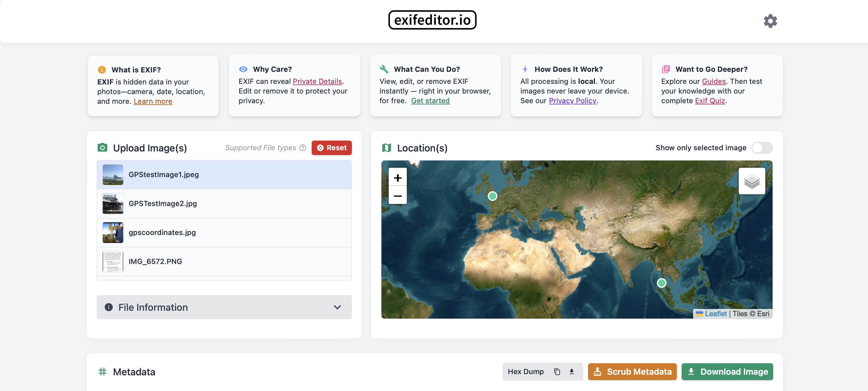Click Scrub Metadata button
The width and height of the screenshot is (868, 391).
632,371
